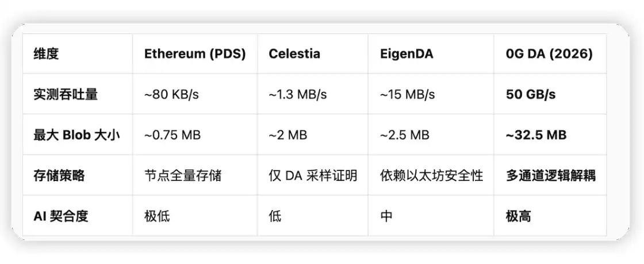644x264 pixels.
Task: Click the 0G DA (2026) header
Action: [x=549, y=54]
